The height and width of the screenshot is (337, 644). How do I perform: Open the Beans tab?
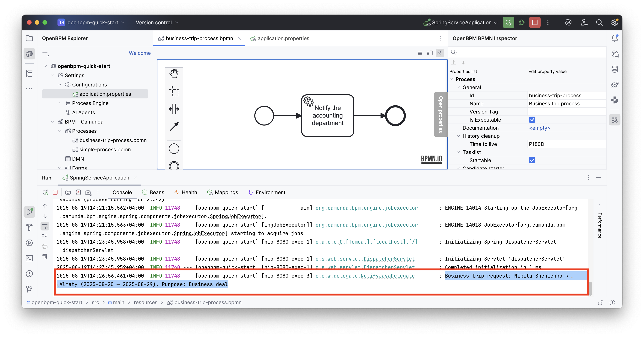tap(153, 192)
